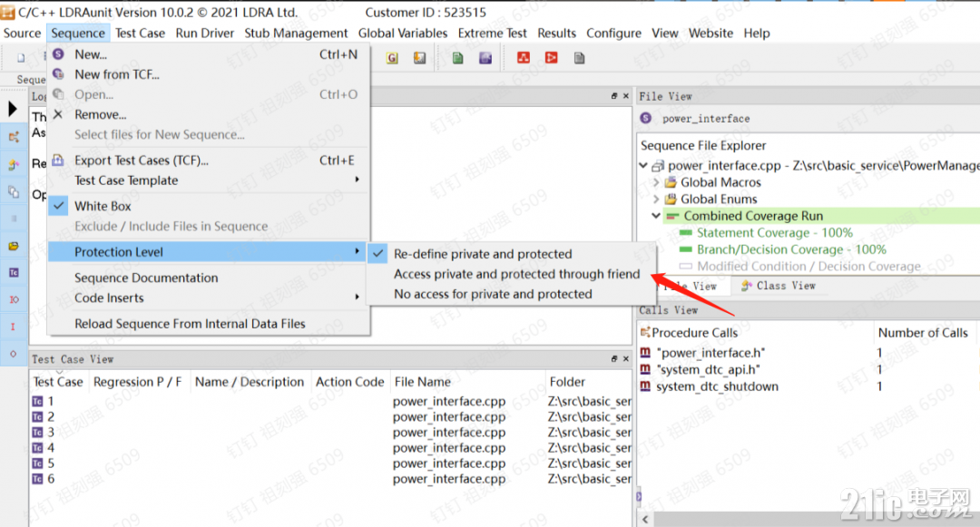Open the Configure menu
The image size is (980, 527).
613,33
